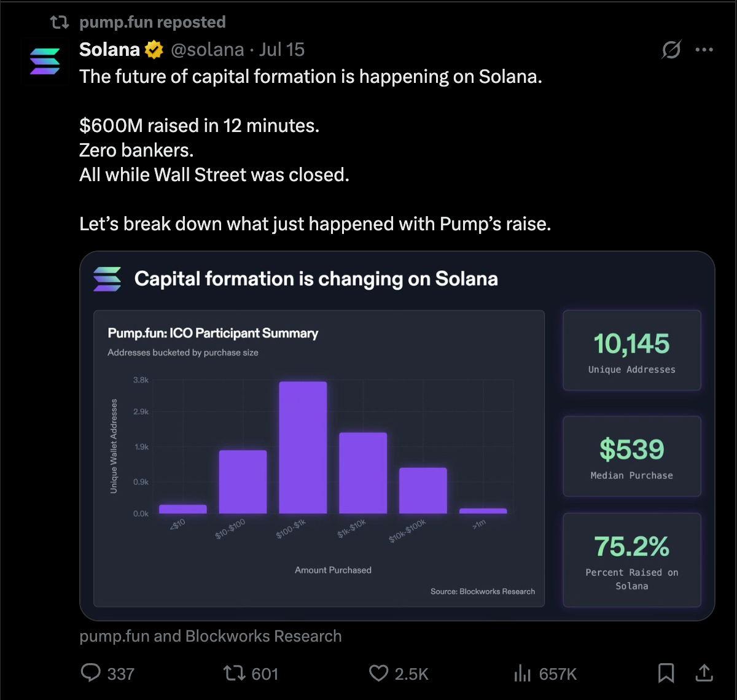The image size is (737, 700).
Task: Repost this Solana tweet
Action: pyautogui.click(x=234, y=674)
